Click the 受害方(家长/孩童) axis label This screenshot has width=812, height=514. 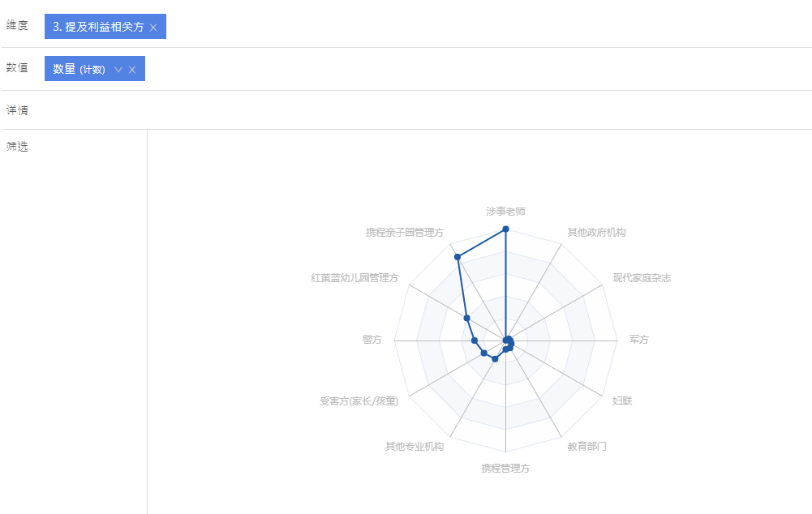point(359,400)
